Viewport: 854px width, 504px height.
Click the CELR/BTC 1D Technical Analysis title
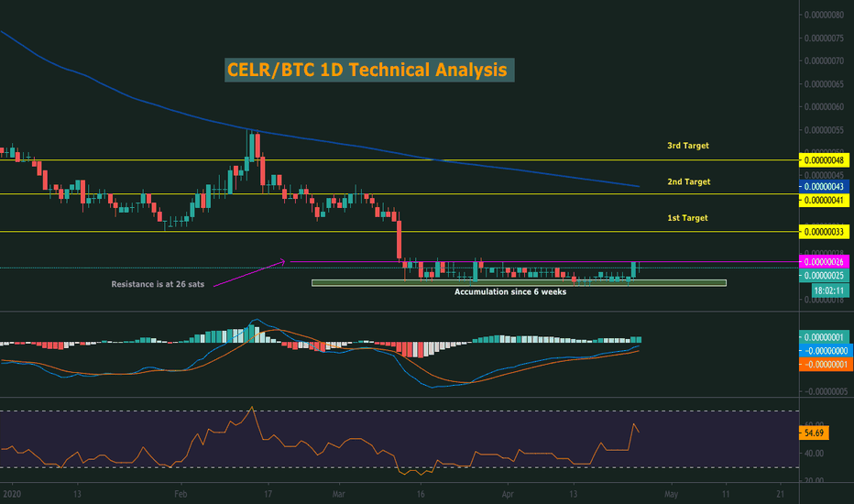tap(369, 70)
